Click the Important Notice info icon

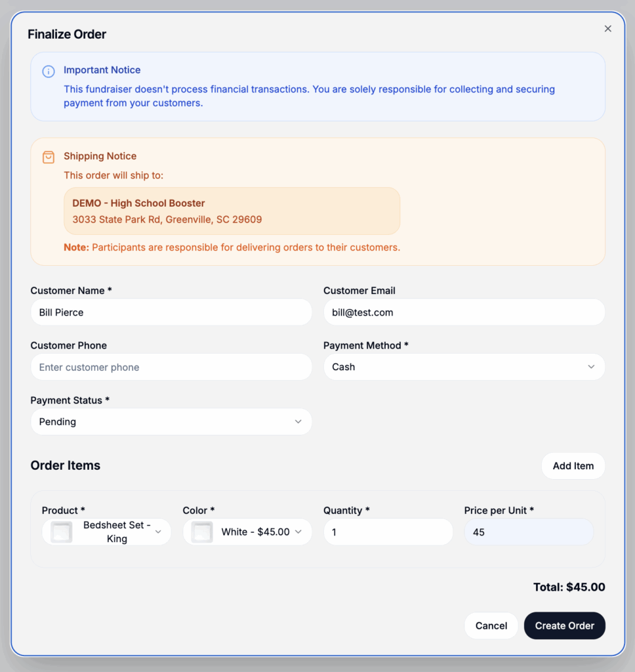[x=49, y=71]
